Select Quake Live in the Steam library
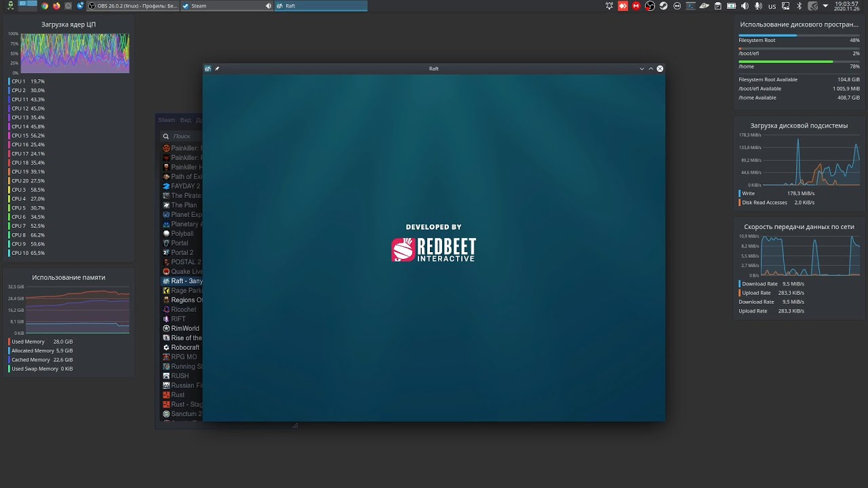The width and height of the screenshot is (868, 488). pos(182,271)
